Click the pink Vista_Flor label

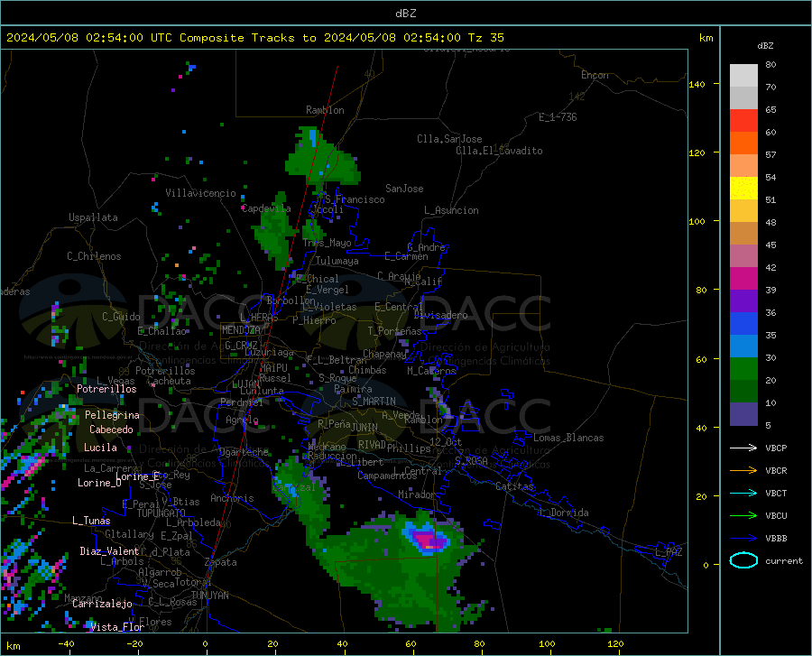117,627
